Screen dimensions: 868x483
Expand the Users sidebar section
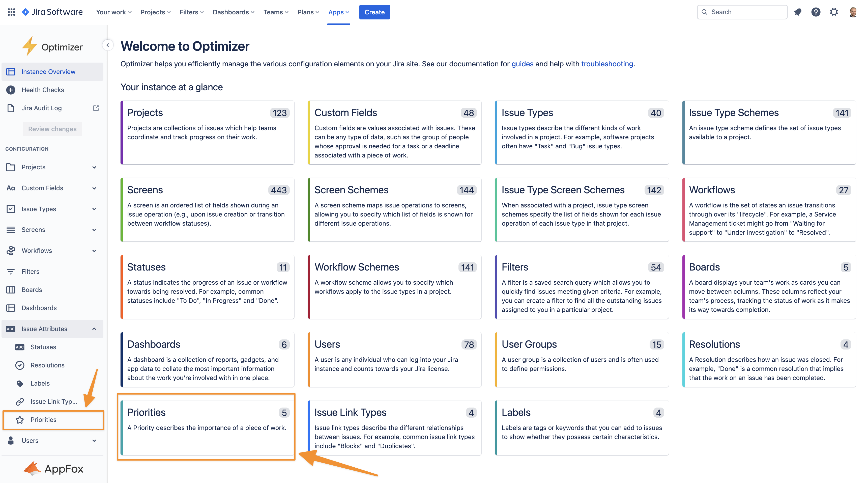(x=94, y=441)
